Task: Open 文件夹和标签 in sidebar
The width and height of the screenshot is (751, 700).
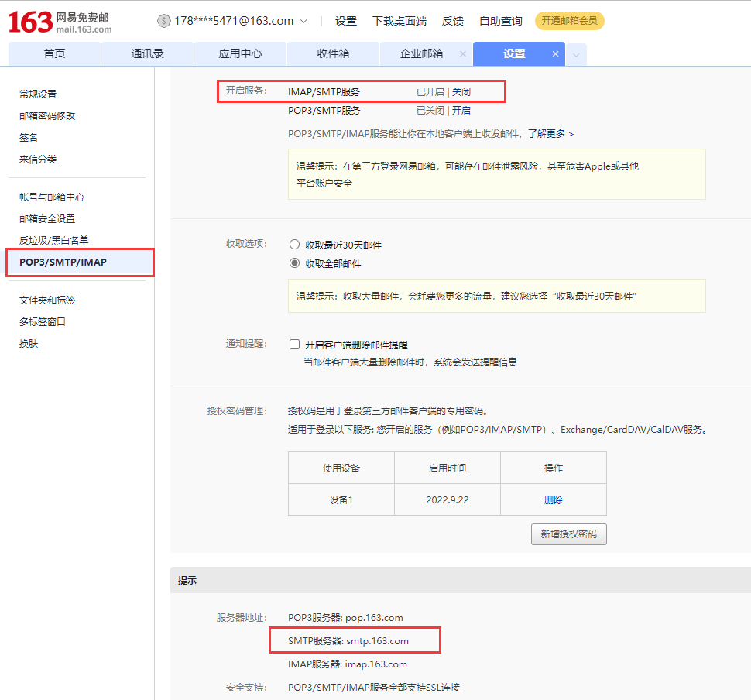Action: tap(47, 300)
